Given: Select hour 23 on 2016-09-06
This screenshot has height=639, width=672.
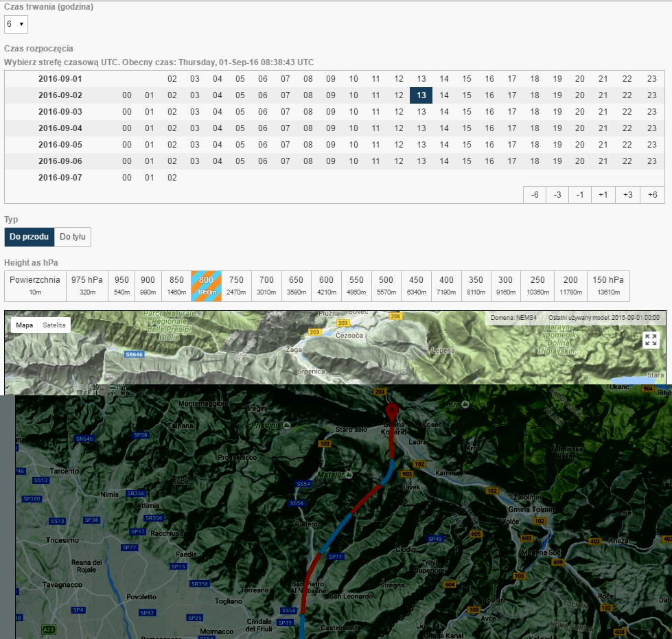Looking at the screenshot, I should coord(651,161).
